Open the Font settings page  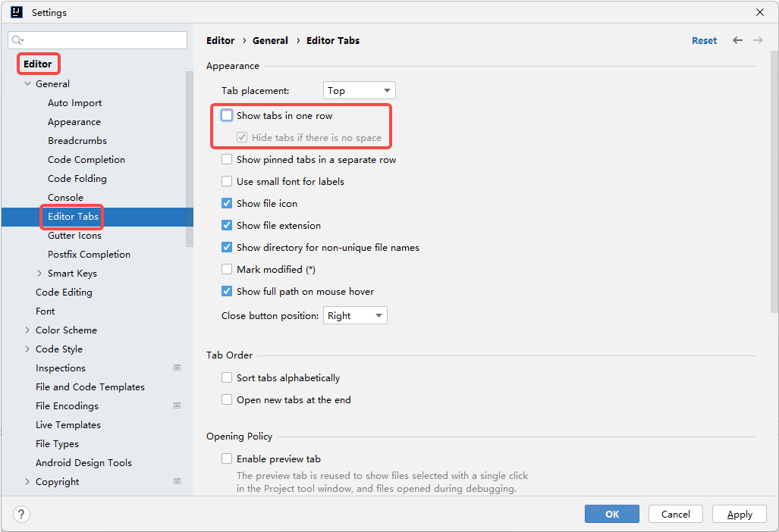(x=46, y=311)
